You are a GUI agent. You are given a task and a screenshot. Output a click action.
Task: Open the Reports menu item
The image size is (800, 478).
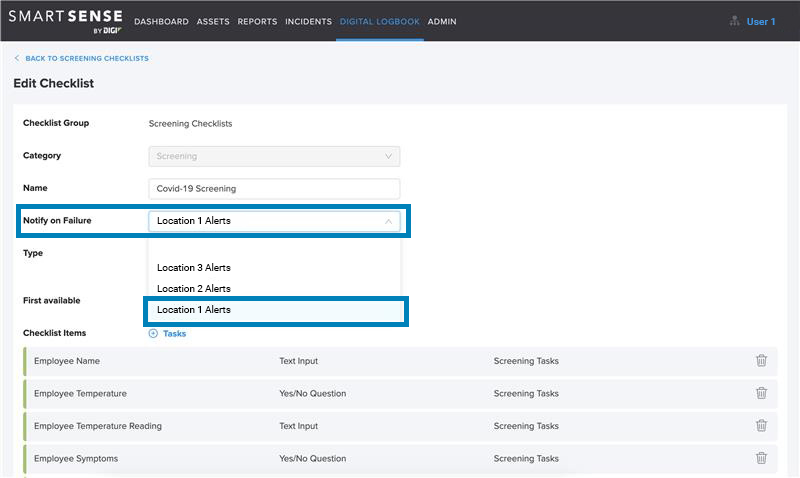[257, 21]
